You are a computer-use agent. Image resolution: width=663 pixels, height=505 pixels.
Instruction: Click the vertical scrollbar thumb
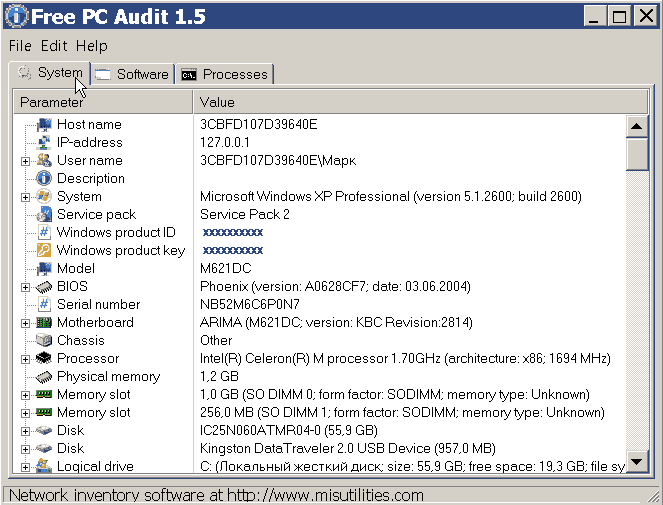(636, 154)
